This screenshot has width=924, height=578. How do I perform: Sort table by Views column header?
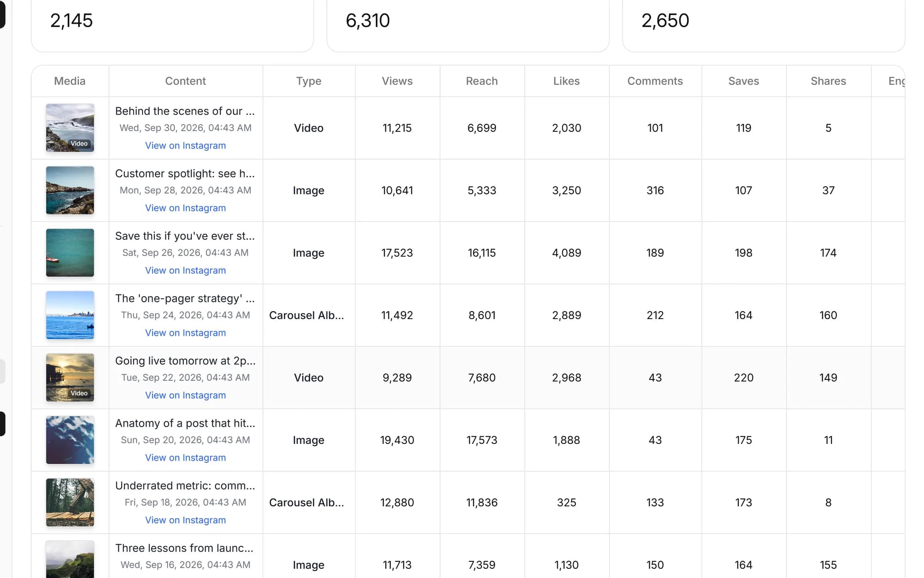[397, 81]
